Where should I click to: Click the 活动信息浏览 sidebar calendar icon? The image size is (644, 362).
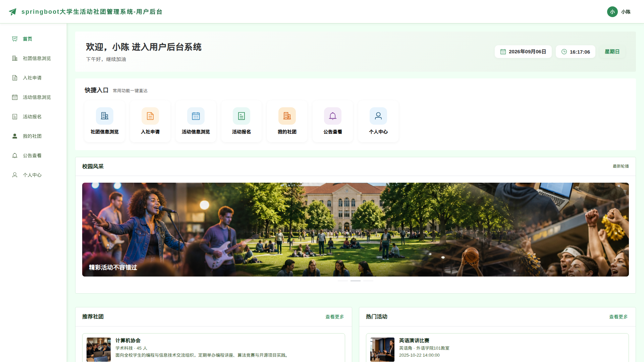(x=15, y=97)
